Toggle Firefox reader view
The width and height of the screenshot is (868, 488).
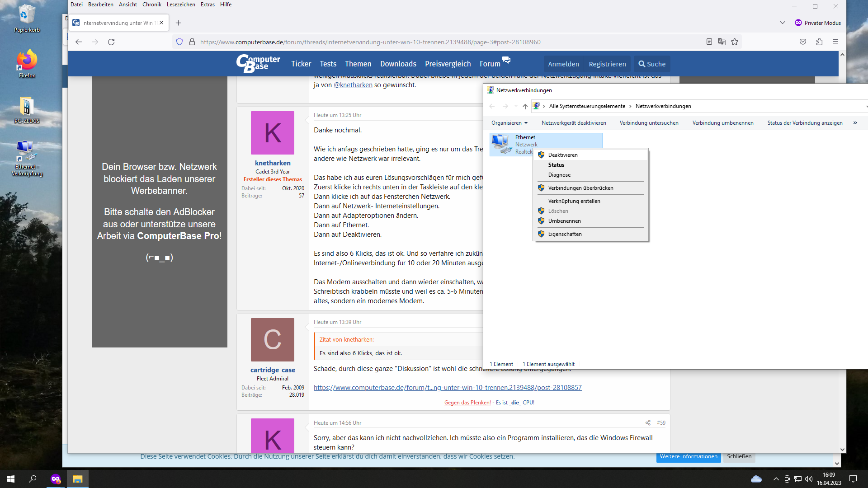(709, 42)
